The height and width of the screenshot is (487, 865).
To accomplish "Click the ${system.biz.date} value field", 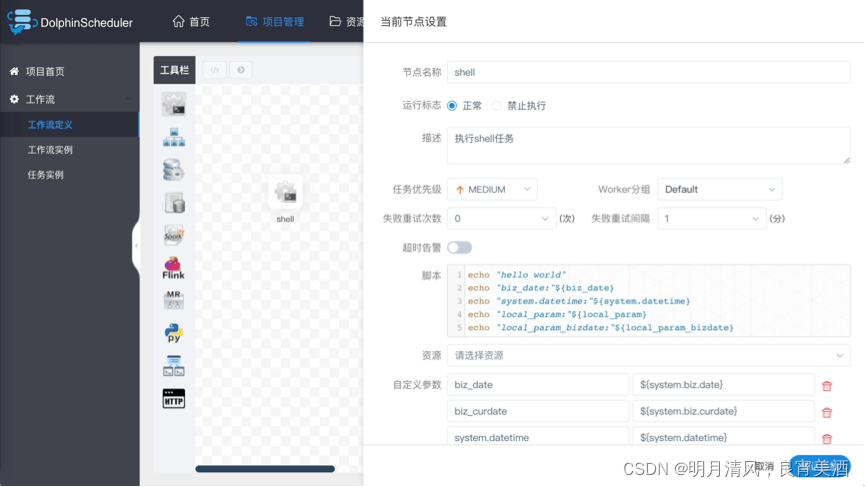I will click(x=723, y=384).
